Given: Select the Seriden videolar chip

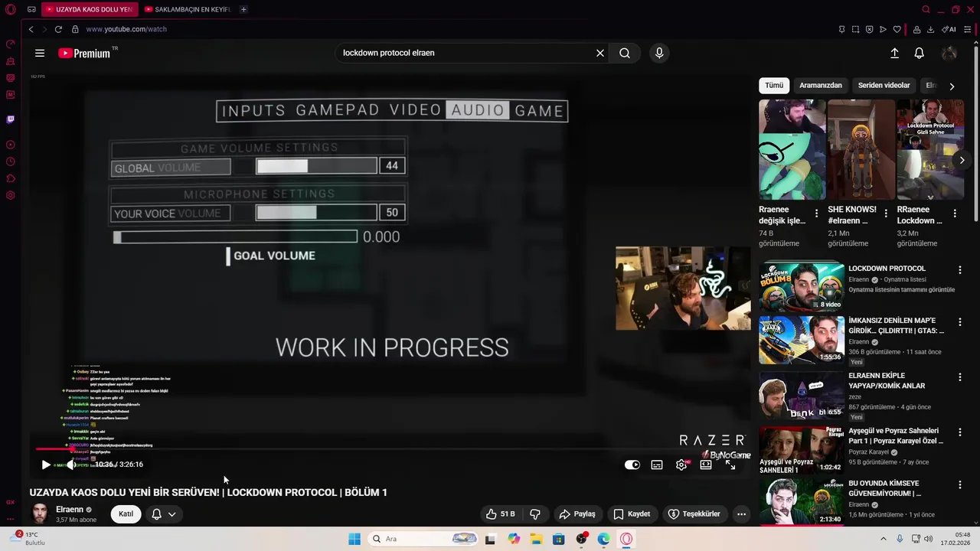Looking at the screenshot, I should (884, 85).
